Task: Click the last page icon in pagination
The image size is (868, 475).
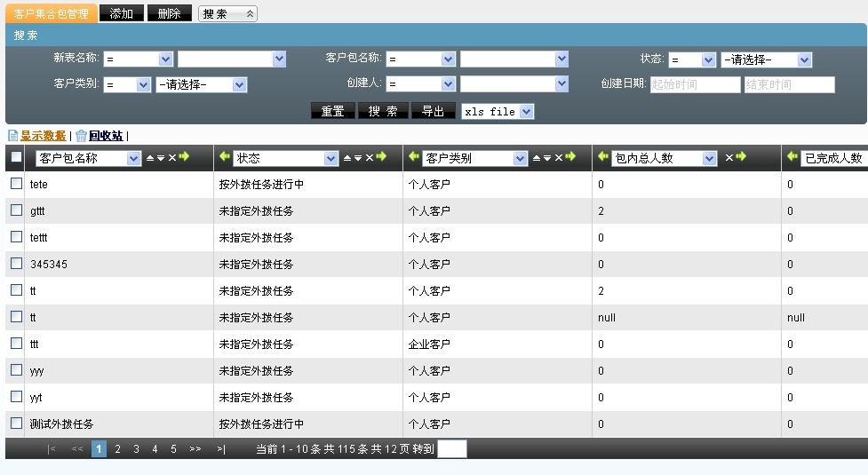Action: coord(220,449)
